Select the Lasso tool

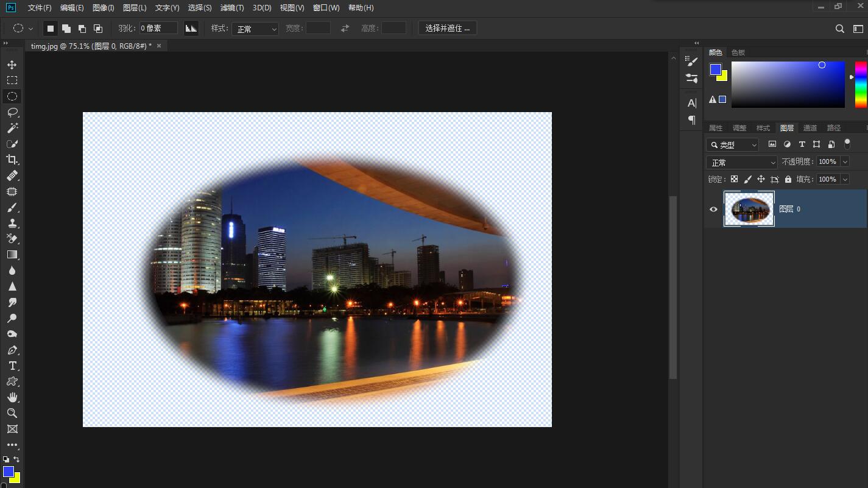[x=12, y=112]
